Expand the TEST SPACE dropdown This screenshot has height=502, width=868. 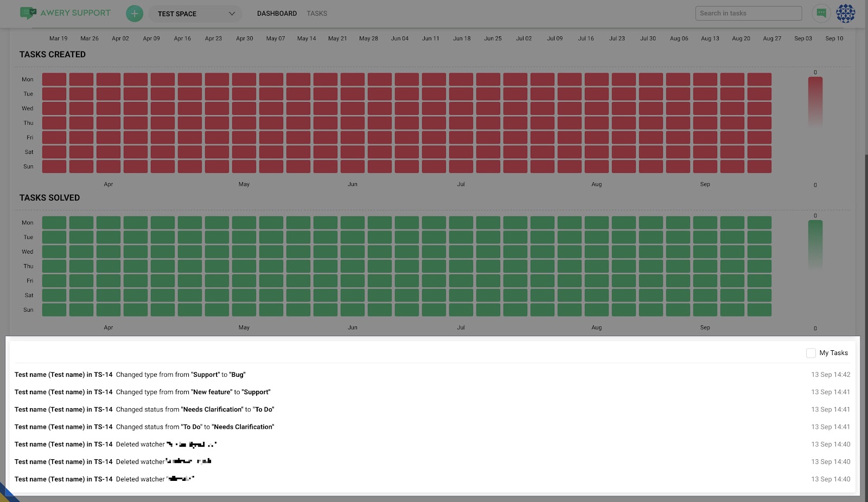click(195, 14)
